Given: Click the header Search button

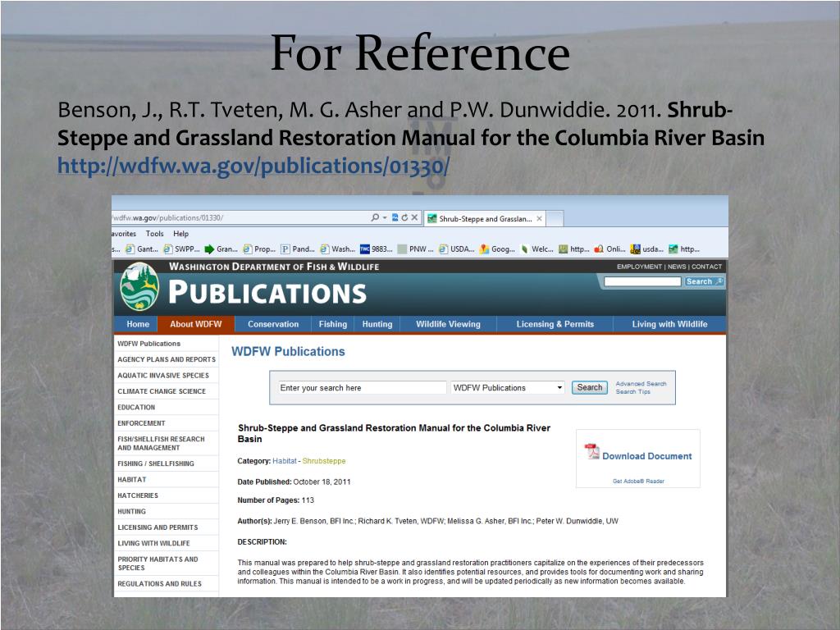Looking at the screenshot, I should (705, 282).
